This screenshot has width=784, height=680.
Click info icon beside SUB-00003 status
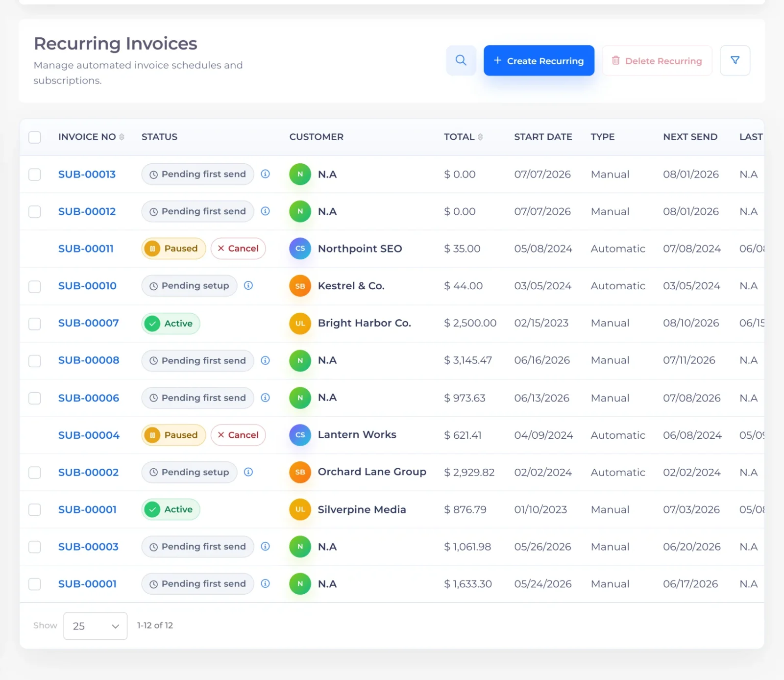(265, 546)
